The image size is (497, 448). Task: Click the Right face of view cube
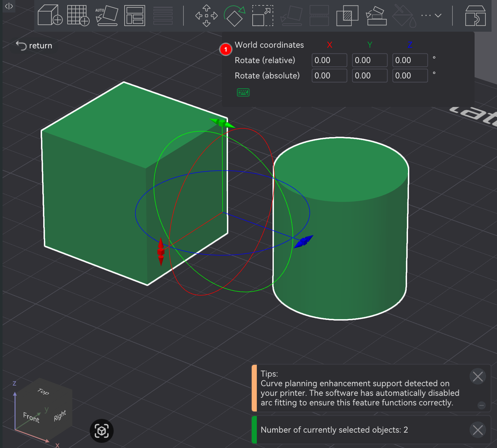tap(60, 415)
